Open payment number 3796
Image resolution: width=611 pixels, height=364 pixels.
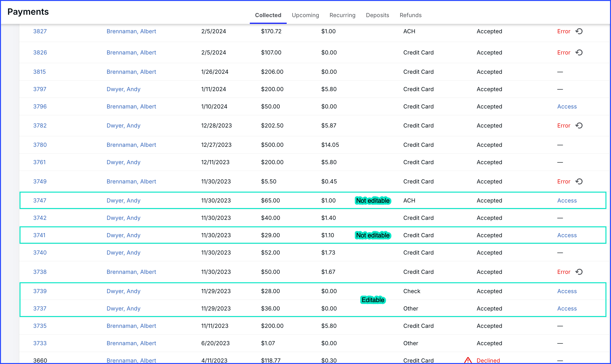tap(40, 107)
